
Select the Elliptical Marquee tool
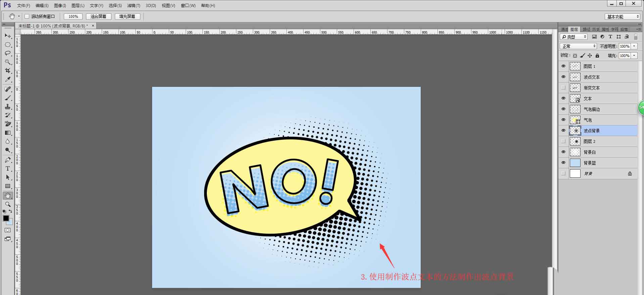tap(8, 45)
